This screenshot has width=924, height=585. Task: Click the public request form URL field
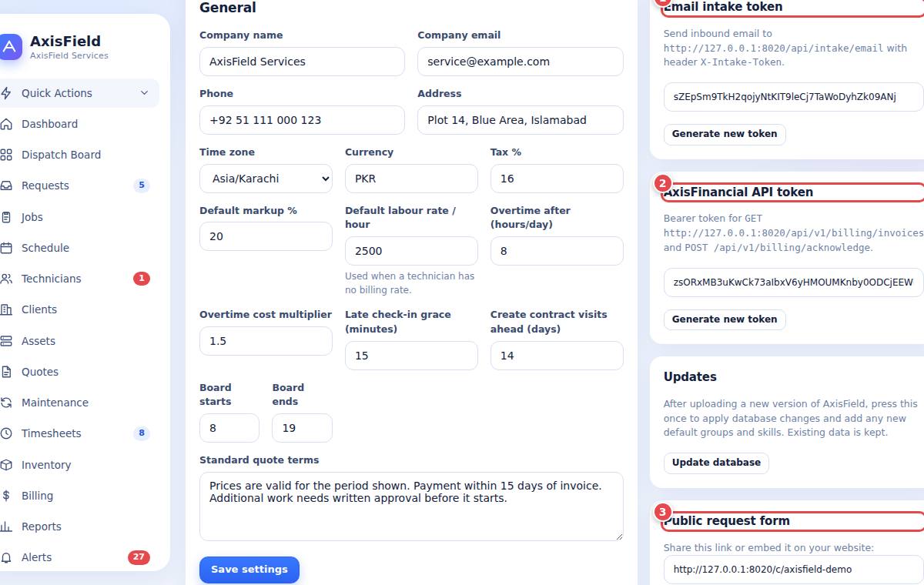794,570
